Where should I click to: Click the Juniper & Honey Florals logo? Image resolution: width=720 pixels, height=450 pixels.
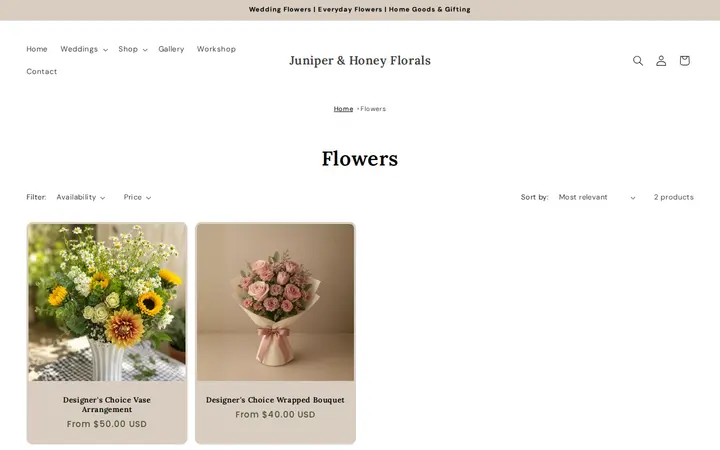click(x=360, y=61)
